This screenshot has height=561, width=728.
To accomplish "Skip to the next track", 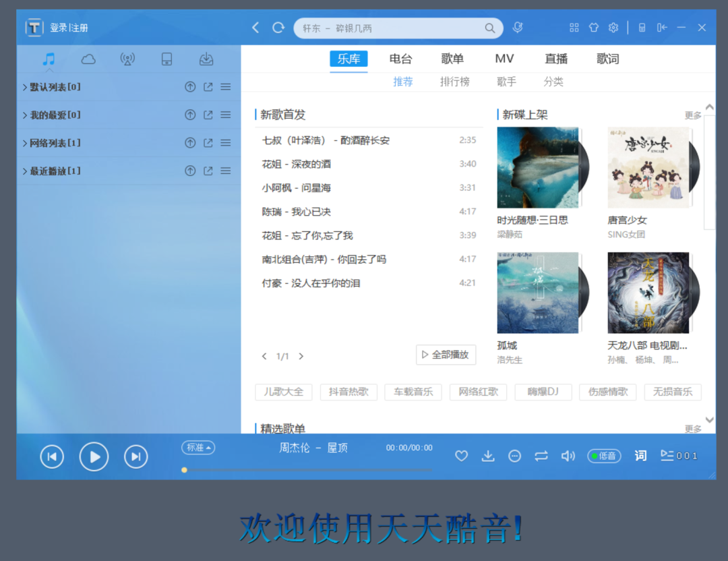I will (x=136, y=456).
